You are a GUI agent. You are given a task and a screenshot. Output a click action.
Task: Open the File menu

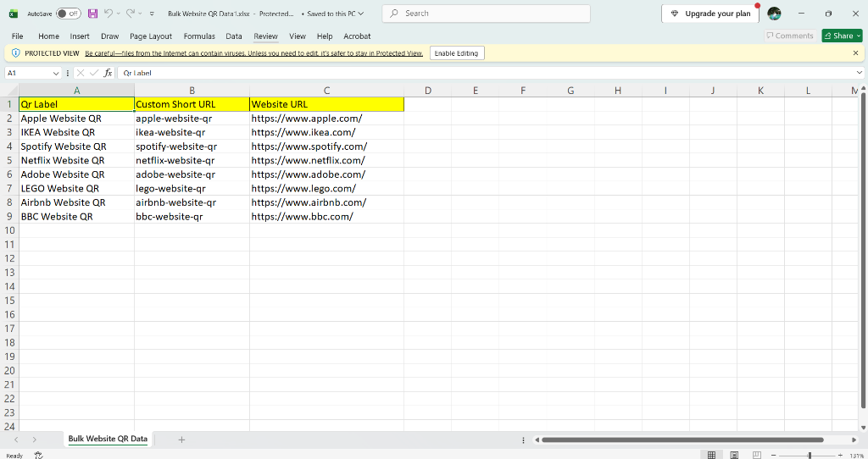point(18,36)
